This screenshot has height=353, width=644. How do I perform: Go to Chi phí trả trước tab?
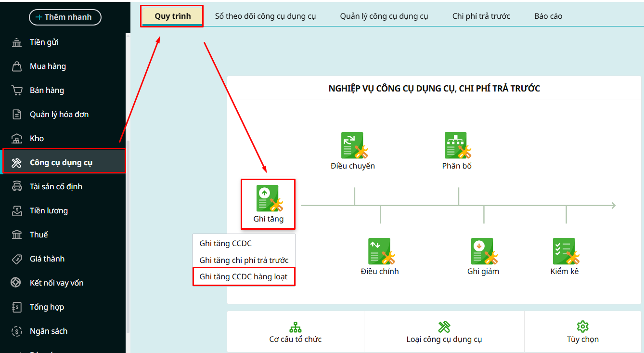pyautogui.click(x=481, y=16)
